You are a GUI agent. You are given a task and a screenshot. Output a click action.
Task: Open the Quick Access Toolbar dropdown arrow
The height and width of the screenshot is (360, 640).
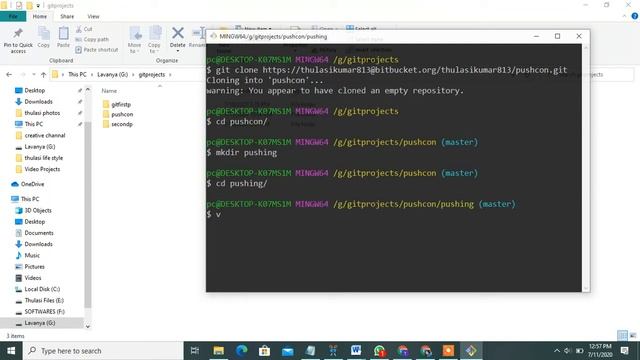tap(38, 6)
